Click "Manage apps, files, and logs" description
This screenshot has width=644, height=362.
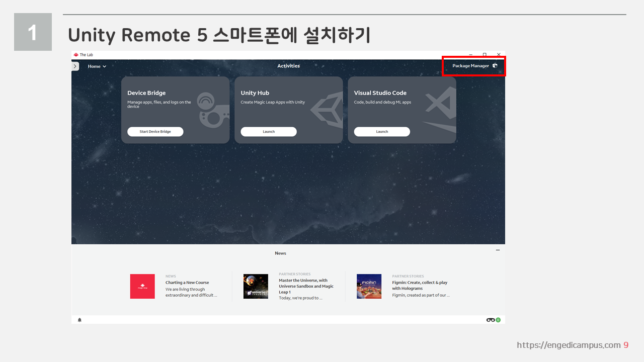[159, 105]
